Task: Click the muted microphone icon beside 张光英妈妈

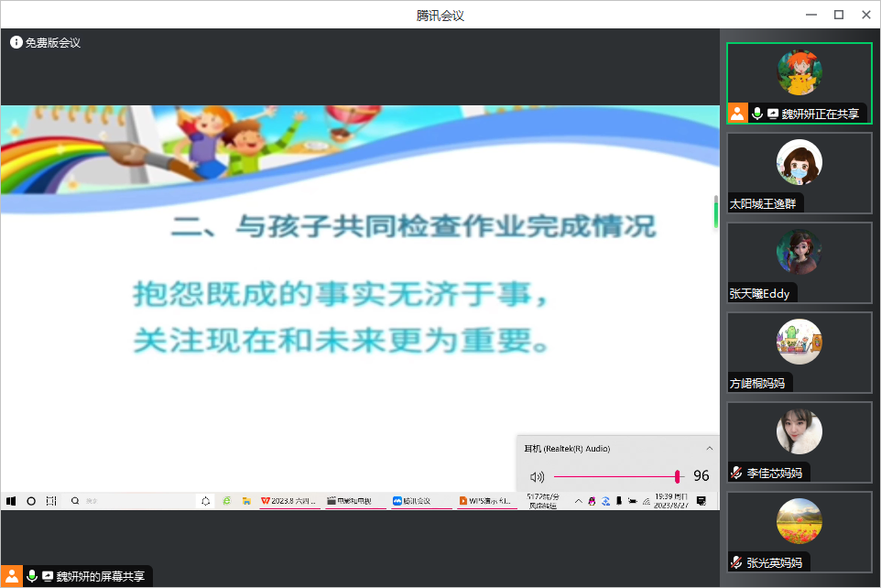Action: [x=736, y=562]
